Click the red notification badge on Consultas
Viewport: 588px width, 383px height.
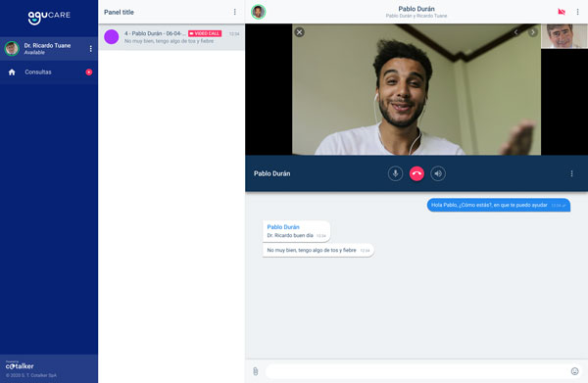click(89, 72)
